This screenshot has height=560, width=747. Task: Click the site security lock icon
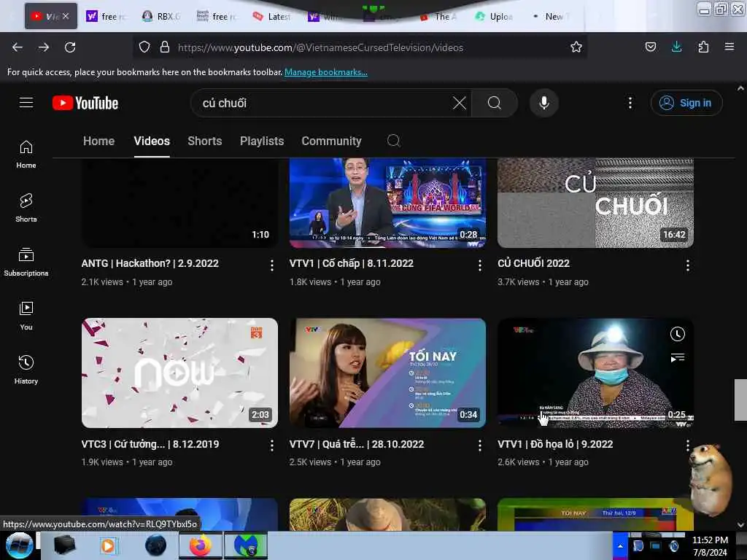165,47
